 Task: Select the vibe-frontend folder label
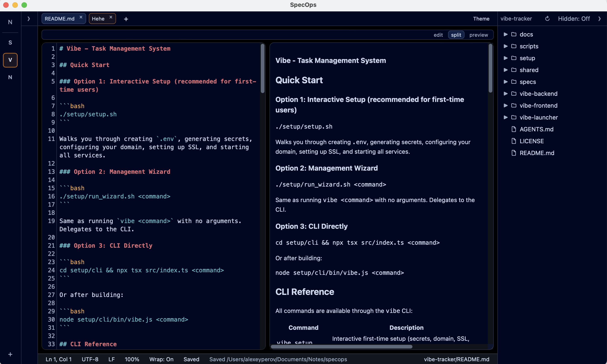[538, 105]
